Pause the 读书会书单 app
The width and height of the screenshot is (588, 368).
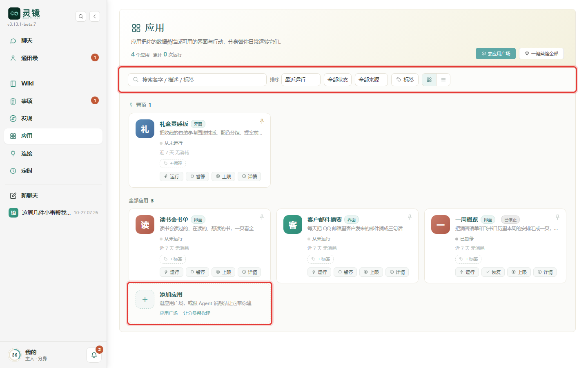click(198, 272)
